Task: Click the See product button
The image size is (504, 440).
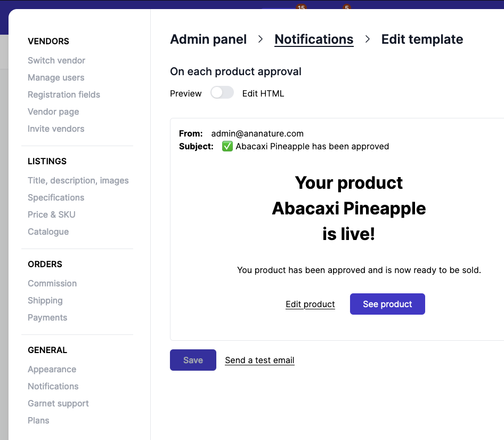Action: pyautogui.click(x=387, y=304)
